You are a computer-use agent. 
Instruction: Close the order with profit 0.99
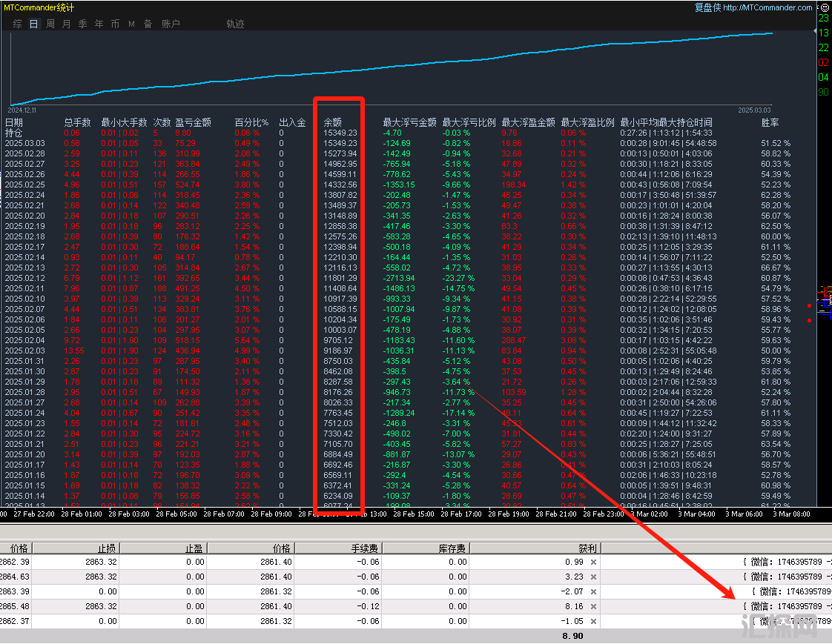coord(593,562)
